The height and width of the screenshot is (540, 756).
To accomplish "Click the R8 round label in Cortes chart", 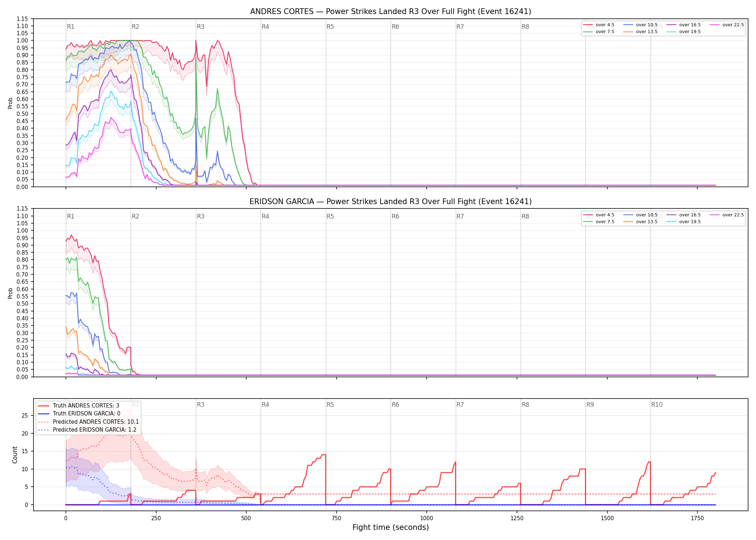I will click(525, 27).
